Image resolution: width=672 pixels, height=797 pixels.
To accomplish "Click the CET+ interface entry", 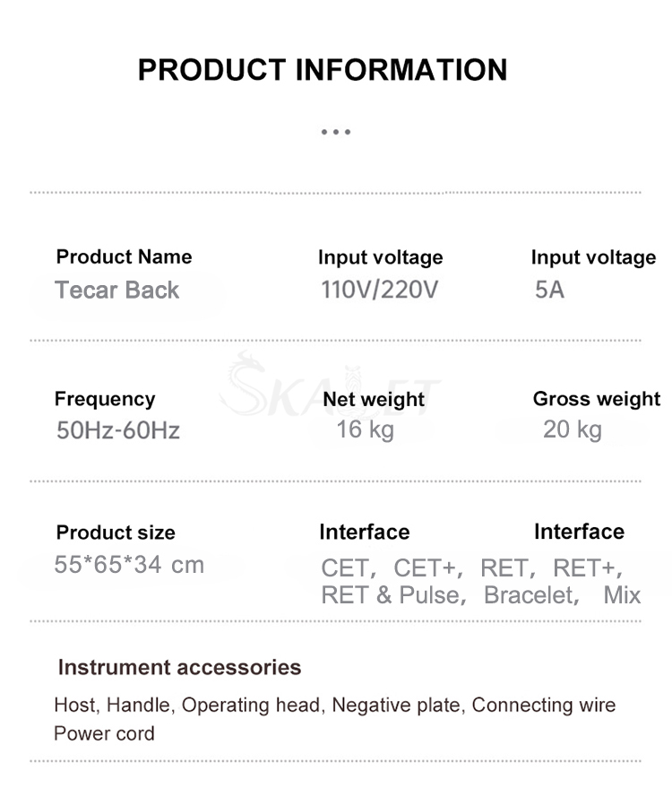I will pos(427,567).
